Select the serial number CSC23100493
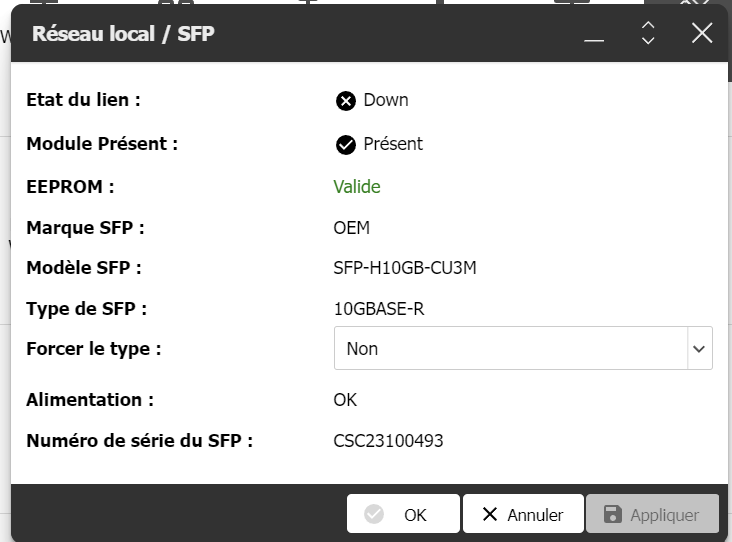Screen dimensions: 732x542 [388, 441]
